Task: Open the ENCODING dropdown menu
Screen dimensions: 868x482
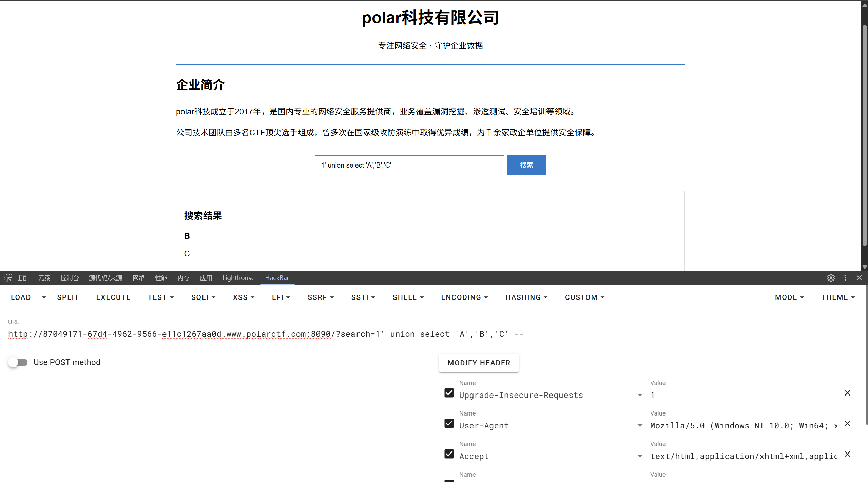Action: [x=464, y=297]
